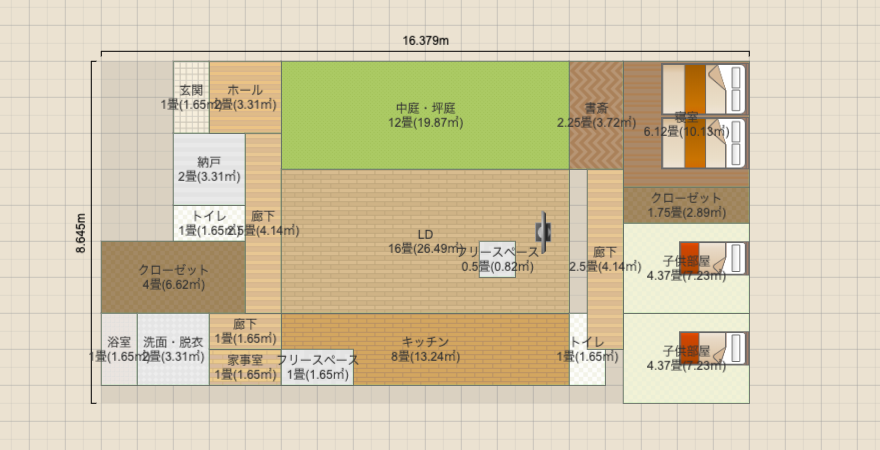This screenshot has height=450, width=880.
Task: Select the 浴室 1畳 bathroom
Action: pos(119,349)
